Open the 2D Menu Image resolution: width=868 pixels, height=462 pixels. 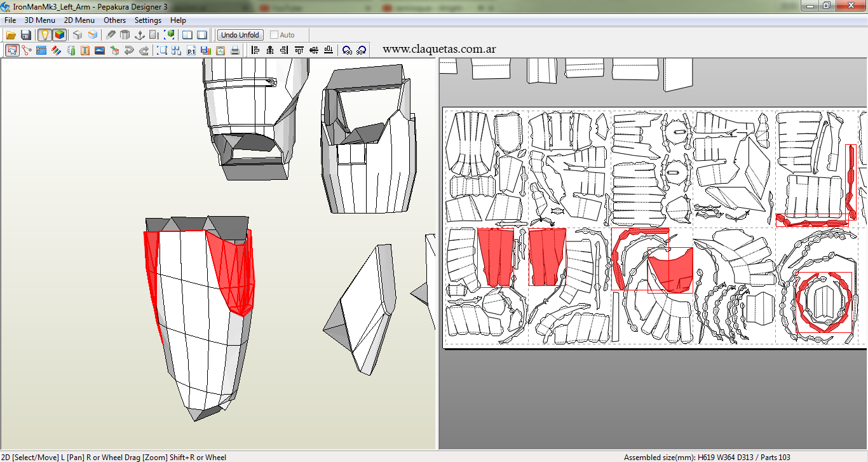click(79, 20)
